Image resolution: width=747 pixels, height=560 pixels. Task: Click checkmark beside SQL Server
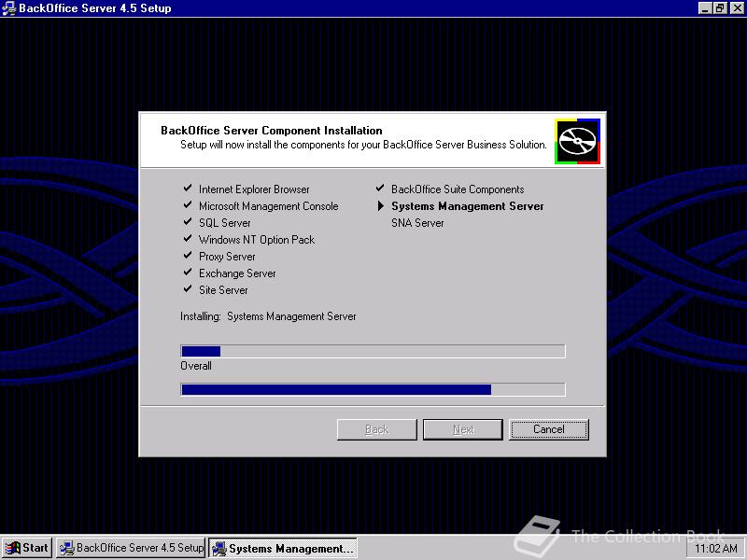click(188, 221)
